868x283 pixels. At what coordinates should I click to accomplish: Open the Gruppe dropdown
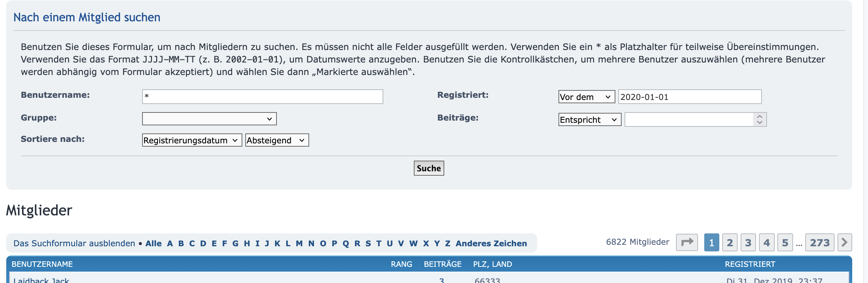point(209,119)
